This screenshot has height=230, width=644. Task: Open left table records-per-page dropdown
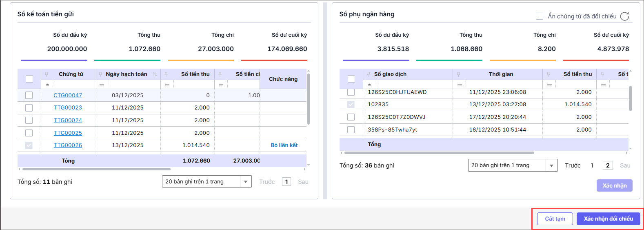(246, 182)
